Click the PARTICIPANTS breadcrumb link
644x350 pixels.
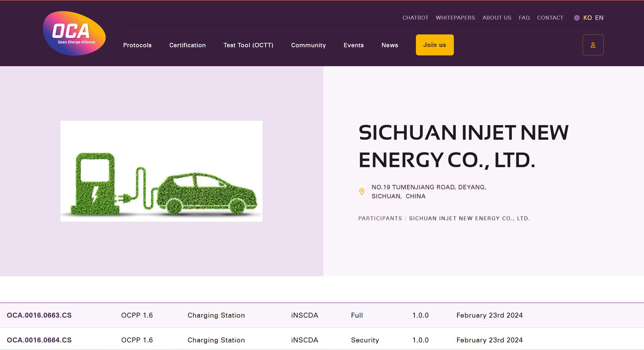coord(380,218)
